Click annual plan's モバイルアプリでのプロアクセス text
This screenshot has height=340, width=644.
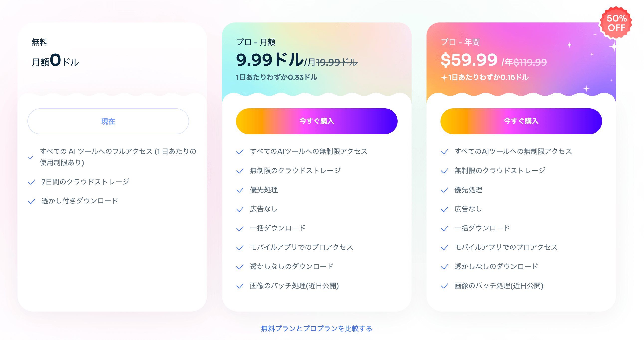tap(506, 247)
